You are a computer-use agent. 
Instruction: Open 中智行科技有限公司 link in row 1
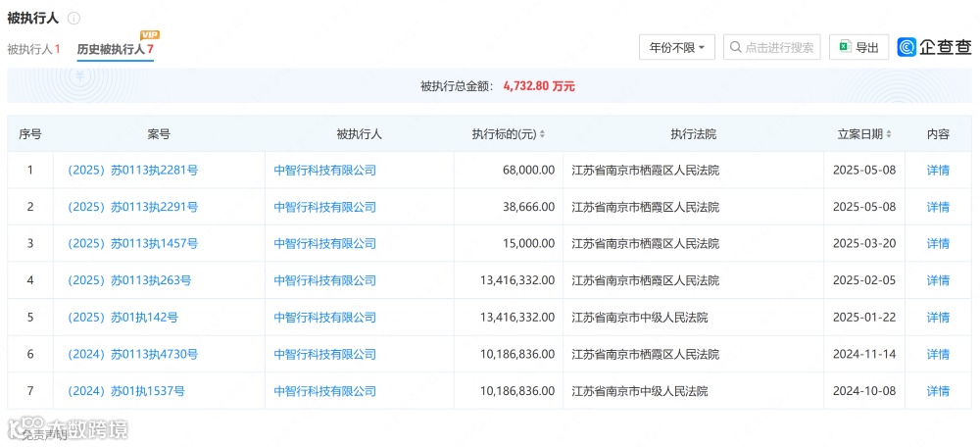pos(325,170)
